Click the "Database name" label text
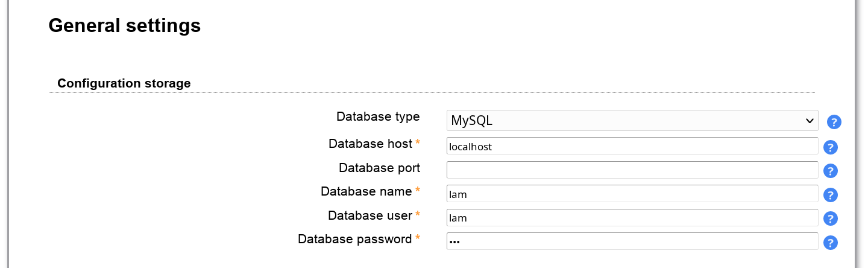This screenshot has height=268, width=868. point(366,191)
